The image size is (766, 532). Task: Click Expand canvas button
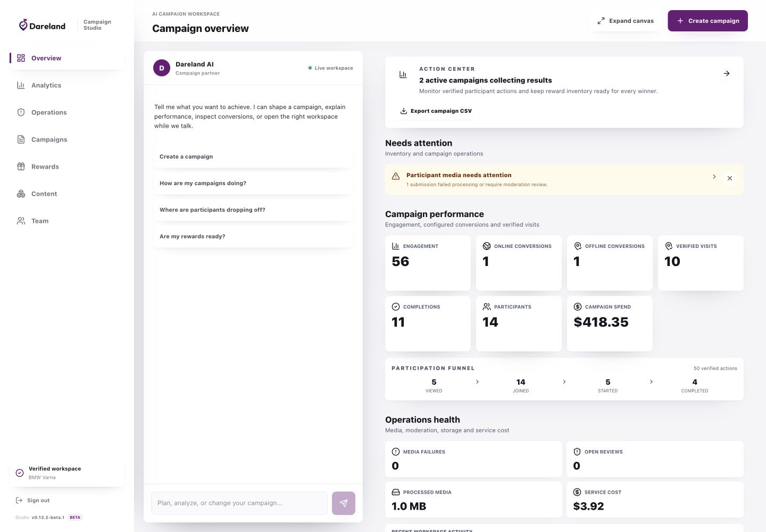(626, 21)
